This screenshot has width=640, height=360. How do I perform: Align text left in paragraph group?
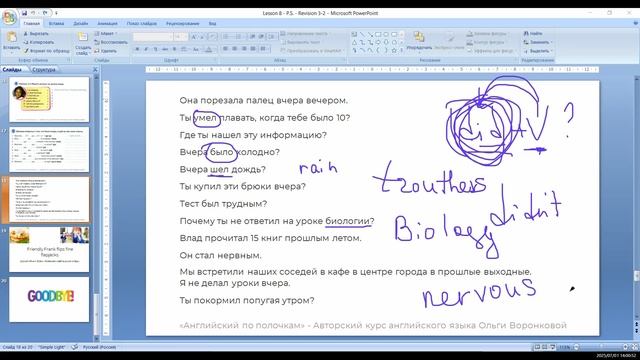(225, 49)
